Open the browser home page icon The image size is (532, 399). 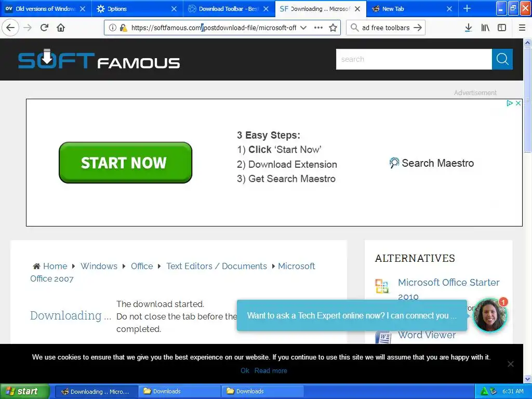(61, 28)
